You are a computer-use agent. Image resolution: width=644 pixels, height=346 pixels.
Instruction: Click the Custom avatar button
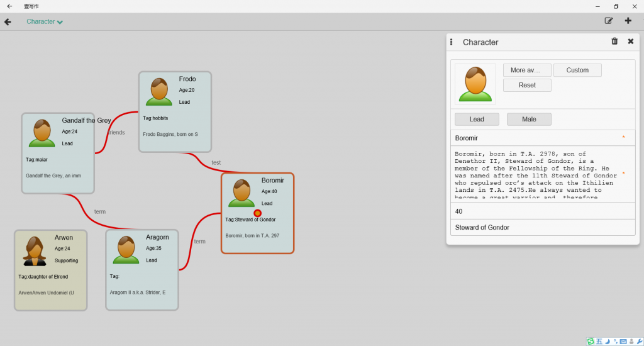[577, 70]
